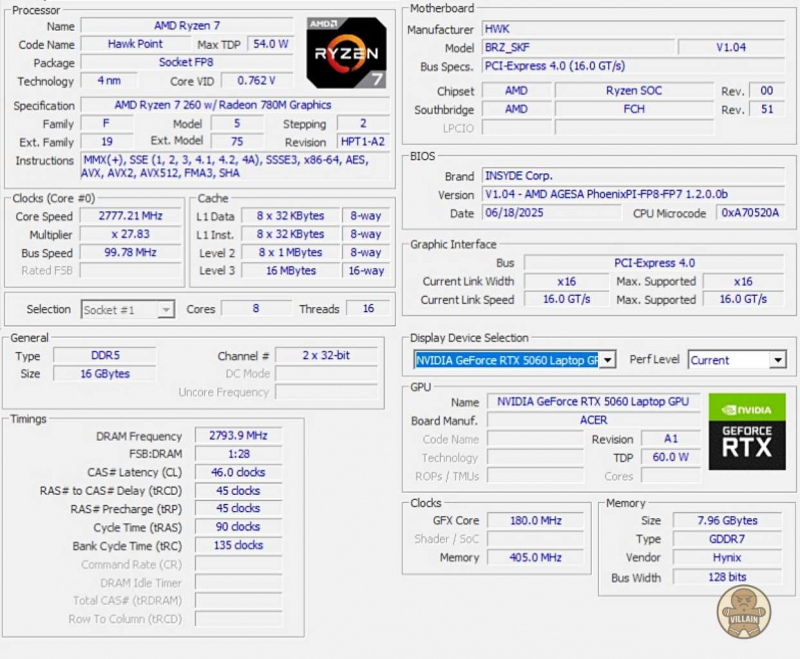800x659 pixels.
Task: Expand the Display Device Selection dropdown
Action: pyautogui.click(x=607, y=360)
